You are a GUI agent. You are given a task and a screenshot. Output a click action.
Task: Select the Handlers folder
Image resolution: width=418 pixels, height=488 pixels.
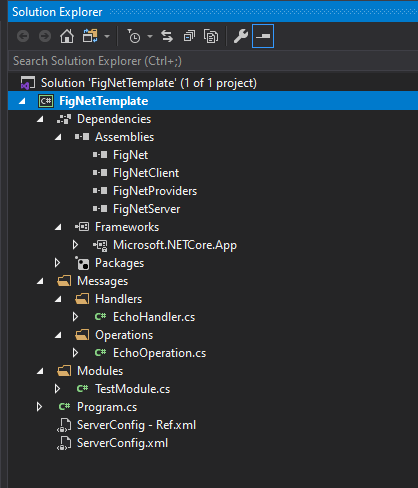pyautogui.click(x=119, y=299)
